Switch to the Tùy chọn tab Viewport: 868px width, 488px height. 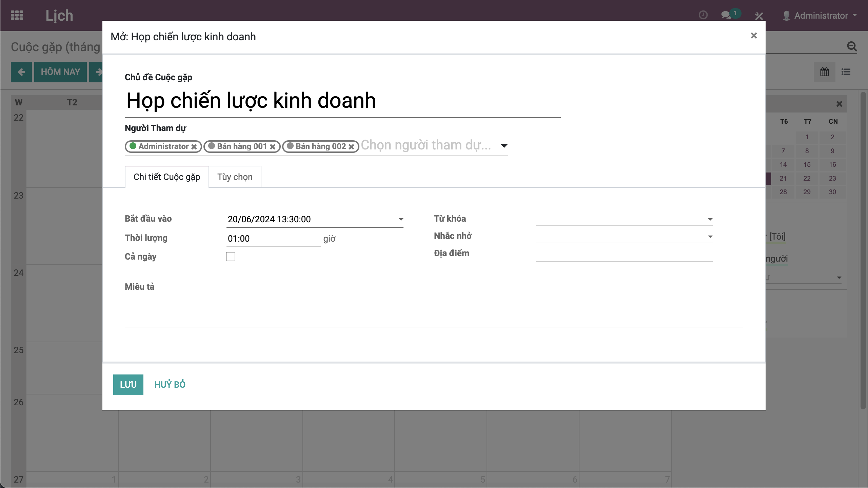point(235,177)
